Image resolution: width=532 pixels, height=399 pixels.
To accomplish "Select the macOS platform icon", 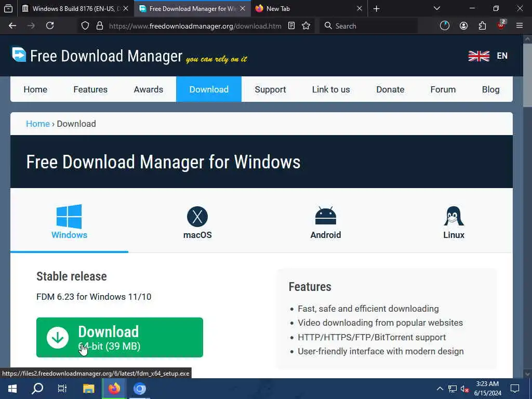I will click(197, 217).
